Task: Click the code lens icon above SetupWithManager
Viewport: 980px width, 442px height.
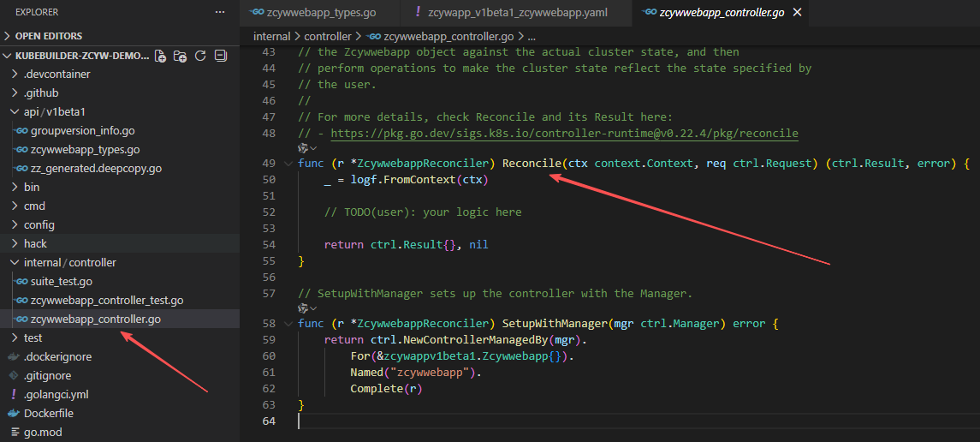Action: point(302,308)
